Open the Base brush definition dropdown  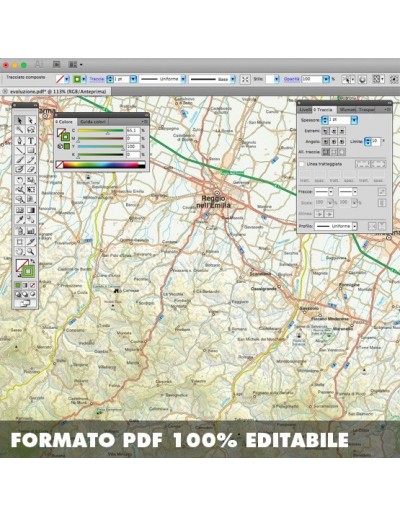[233, 79]
